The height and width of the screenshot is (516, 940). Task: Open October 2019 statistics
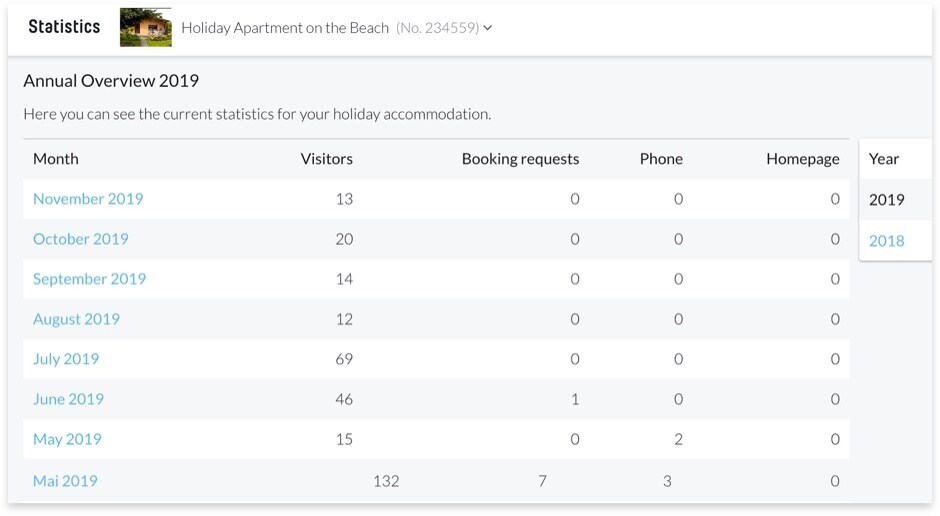click(x=81, y=239)
